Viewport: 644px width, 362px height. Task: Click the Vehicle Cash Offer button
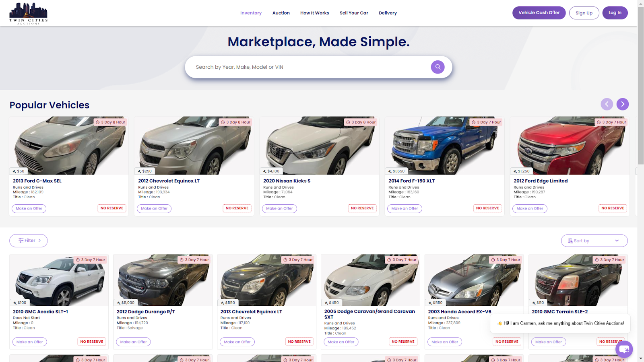point(539,13)
